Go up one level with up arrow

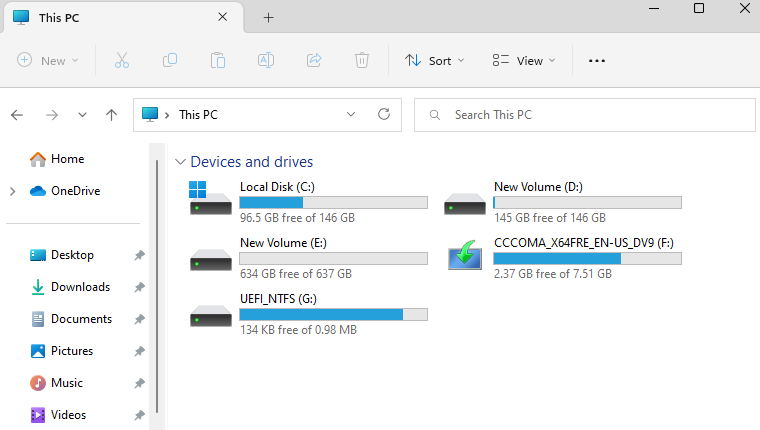tap(111, 115)
